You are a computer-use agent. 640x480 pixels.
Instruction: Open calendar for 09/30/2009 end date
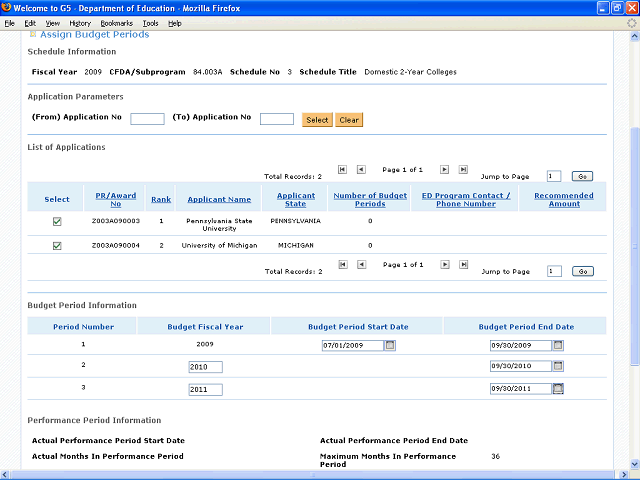559,345
